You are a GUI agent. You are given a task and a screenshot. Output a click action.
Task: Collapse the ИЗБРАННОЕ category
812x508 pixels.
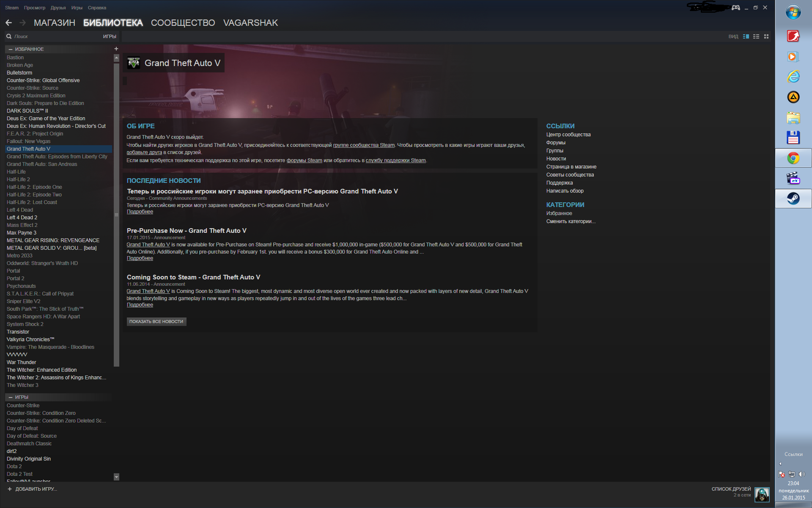pos(11,49)
